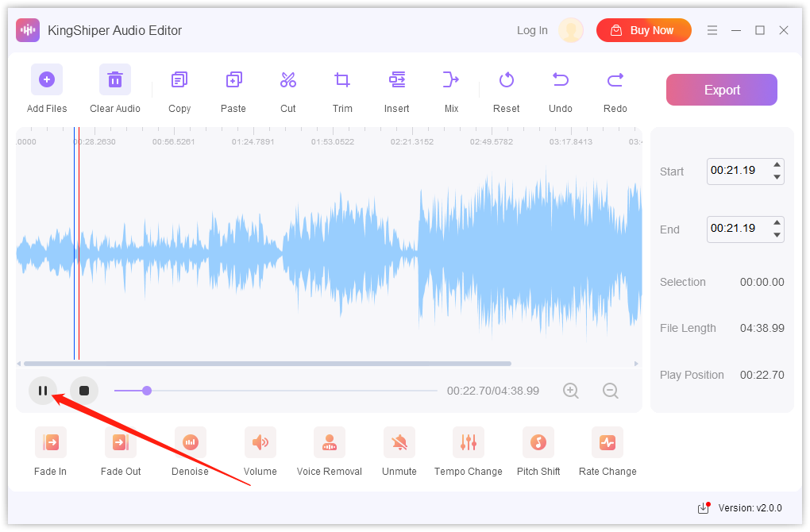The image size is (810, 532).
Task: Click the Play Position value 00:22.70
Action: point(762,375)
